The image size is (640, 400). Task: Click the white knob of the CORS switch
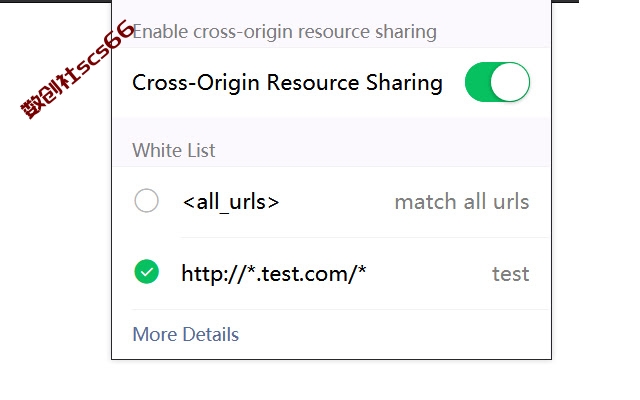[x=510, y=82]
